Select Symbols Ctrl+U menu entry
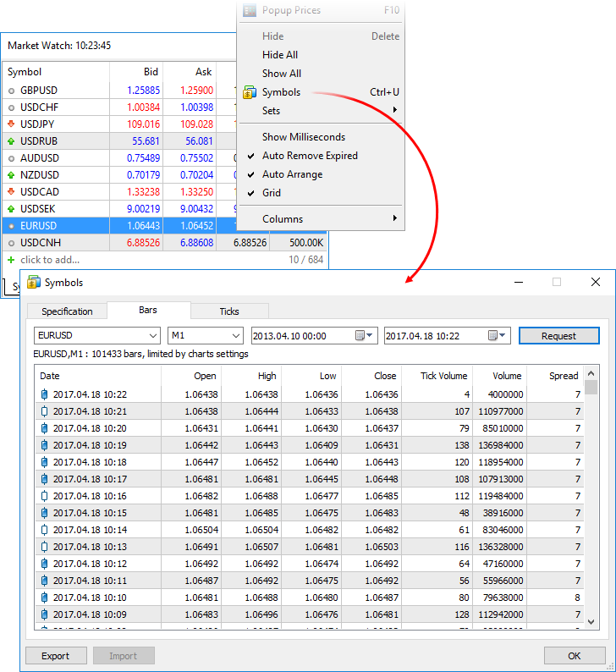616x672 pixels. click(321, 92)
